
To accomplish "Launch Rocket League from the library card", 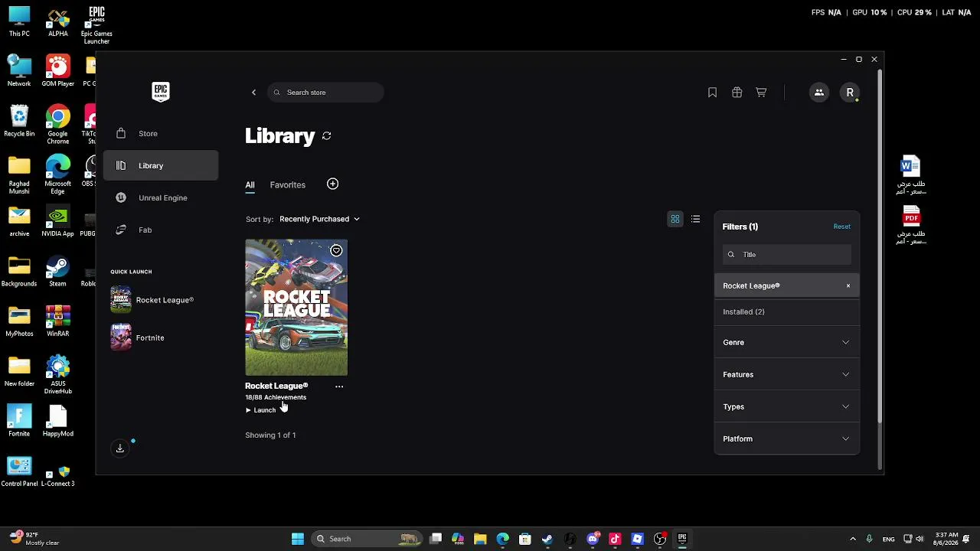I will (x=260, y=410).
